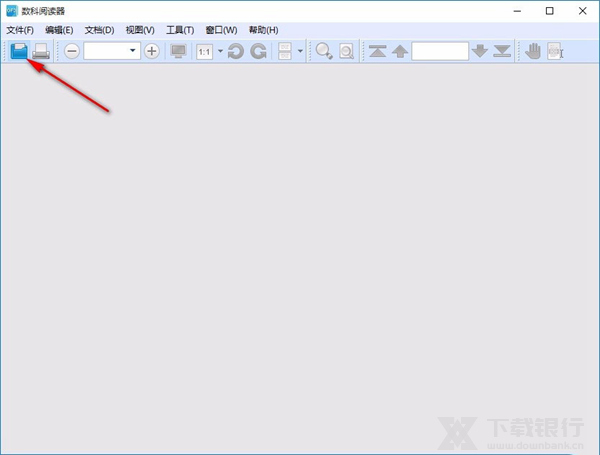
Task: Go to the next page
Action: (480, 51)
